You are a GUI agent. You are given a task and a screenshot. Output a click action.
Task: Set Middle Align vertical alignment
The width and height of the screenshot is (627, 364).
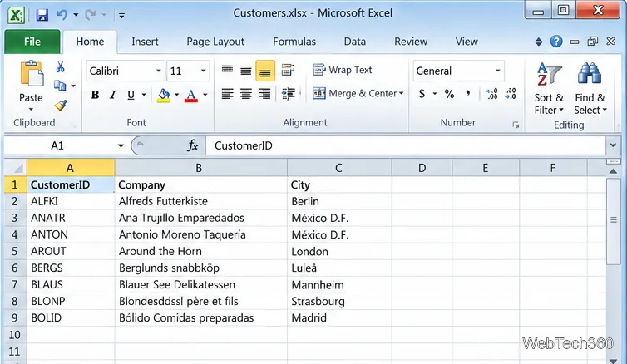point(246,71)
